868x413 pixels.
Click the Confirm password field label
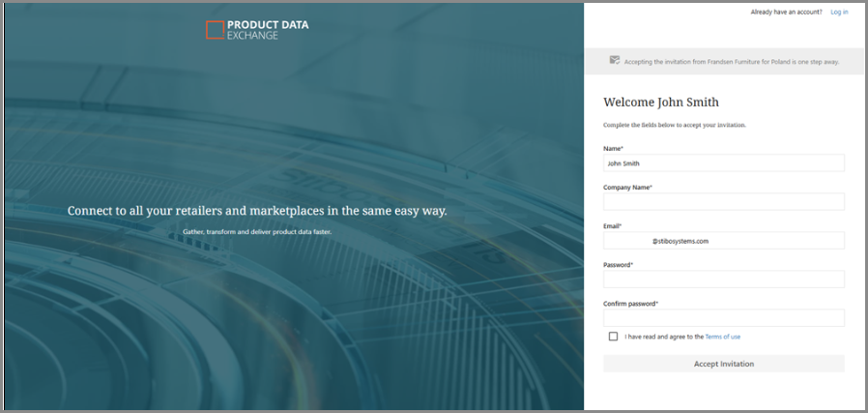[632, 303]
